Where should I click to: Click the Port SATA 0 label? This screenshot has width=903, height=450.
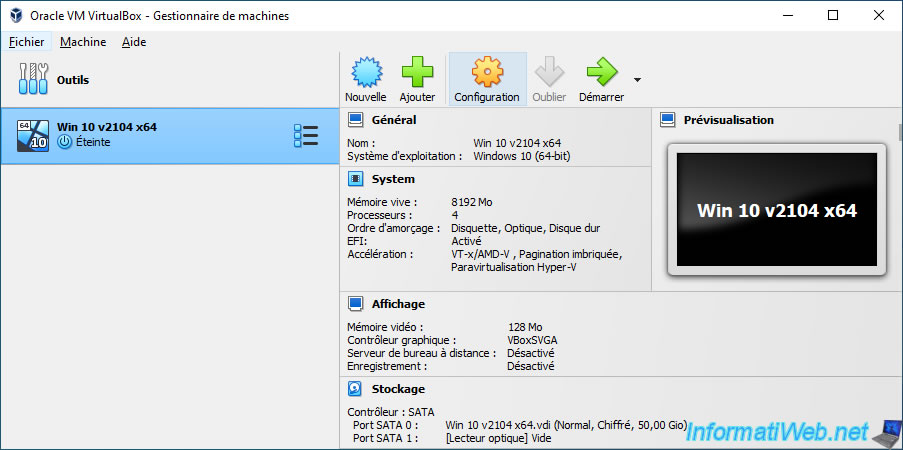385,425
